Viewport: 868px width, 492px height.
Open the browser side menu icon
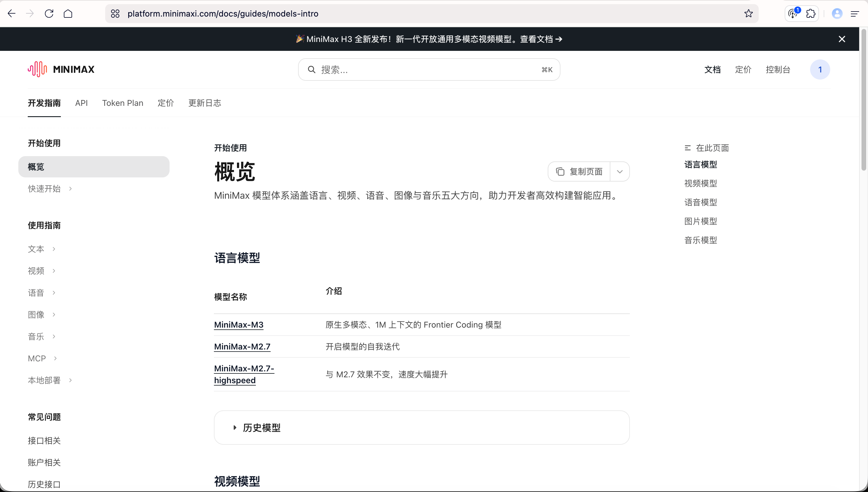click(x=855, y=14)
